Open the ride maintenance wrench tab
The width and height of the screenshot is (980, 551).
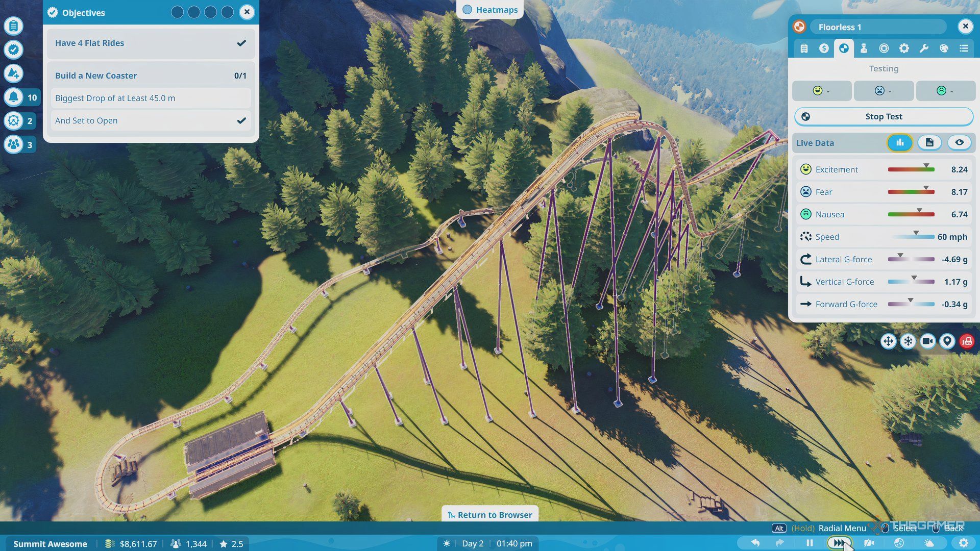point(924,48)
